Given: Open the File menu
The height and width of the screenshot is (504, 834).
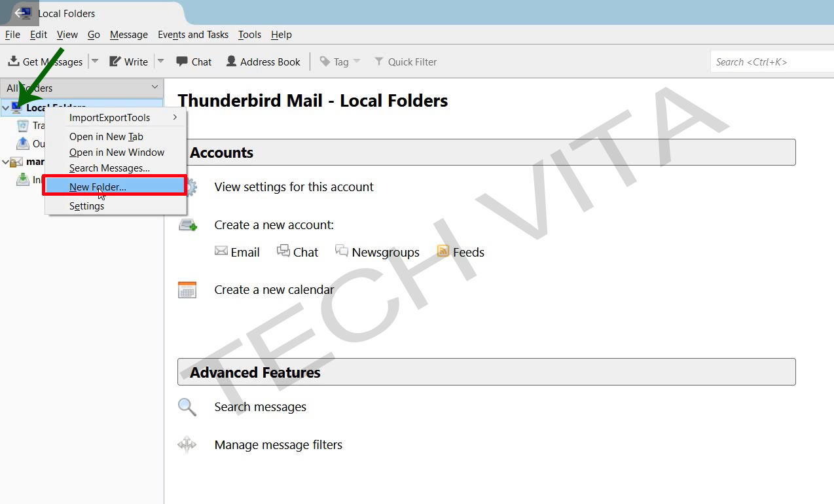Looking at the screenshot, I should pos(12,35).
